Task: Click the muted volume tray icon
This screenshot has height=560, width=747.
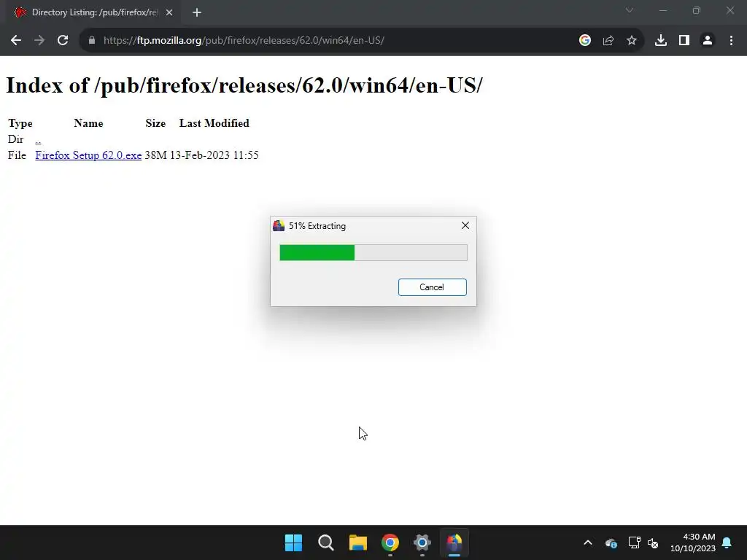Action: (x=653, y=542)
